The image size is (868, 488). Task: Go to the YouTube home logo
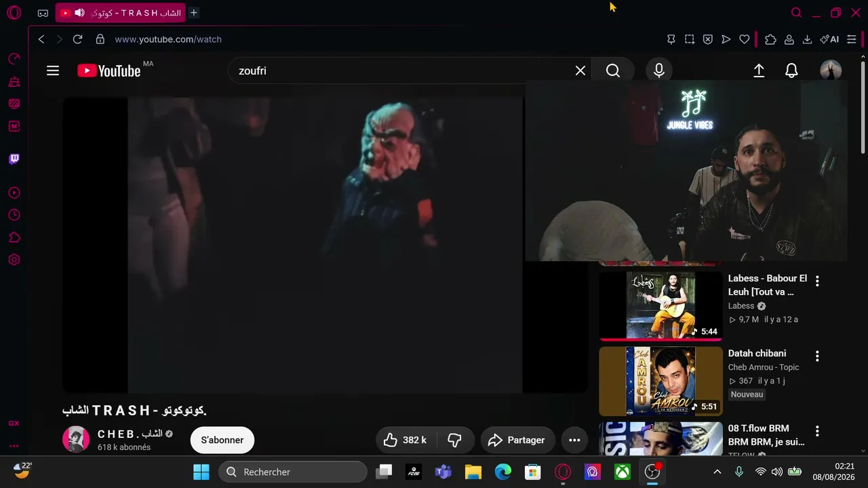tap(109, 70)
